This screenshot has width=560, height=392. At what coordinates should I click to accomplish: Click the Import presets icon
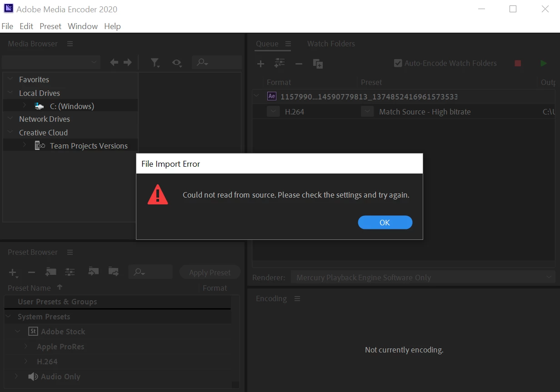coord(94,271)
